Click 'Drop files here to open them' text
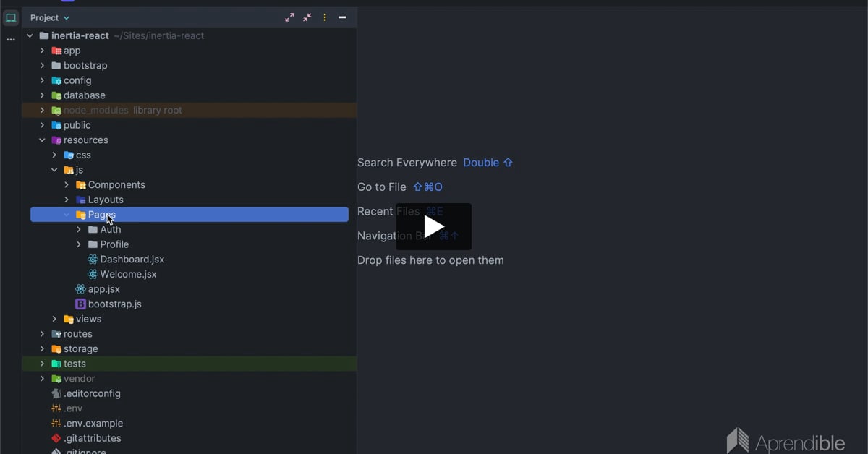 pyautogui.click(x=430, y=260)
